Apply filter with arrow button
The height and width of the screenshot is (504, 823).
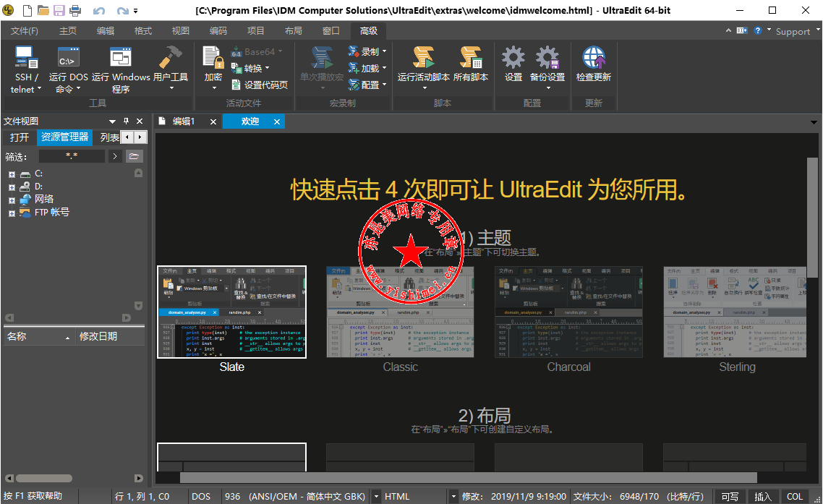click(x=115, y=156)
